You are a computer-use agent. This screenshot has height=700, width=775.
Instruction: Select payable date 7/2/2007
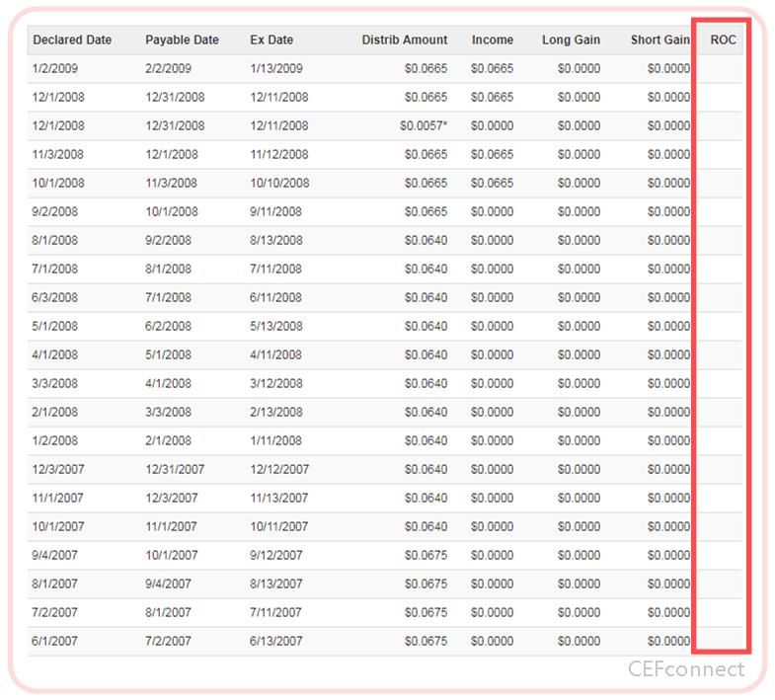(x=168, y=642)
